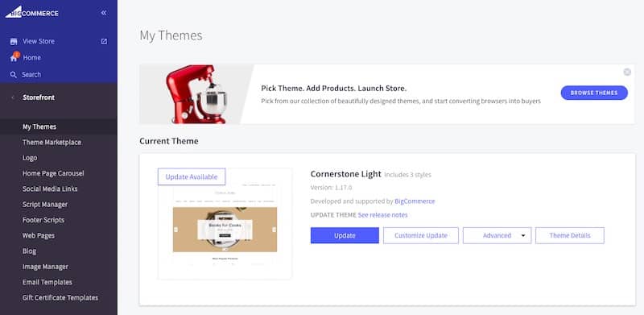Click the Cornerstone Light theme title

click(x=346, y=174)
